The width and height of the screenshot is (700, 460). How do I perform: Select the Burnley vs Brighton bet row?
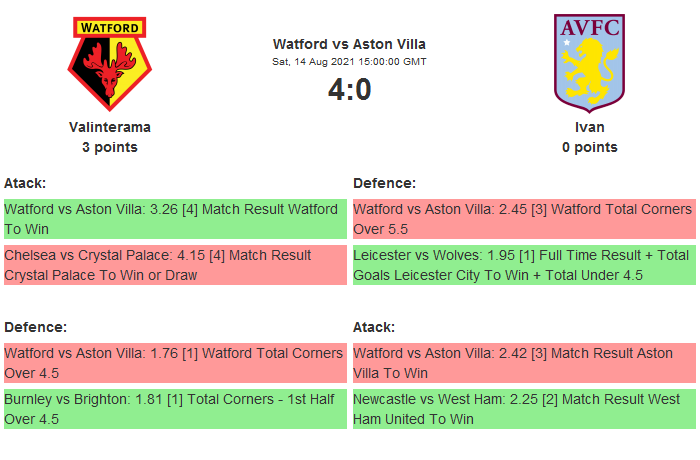click(175, 409)
